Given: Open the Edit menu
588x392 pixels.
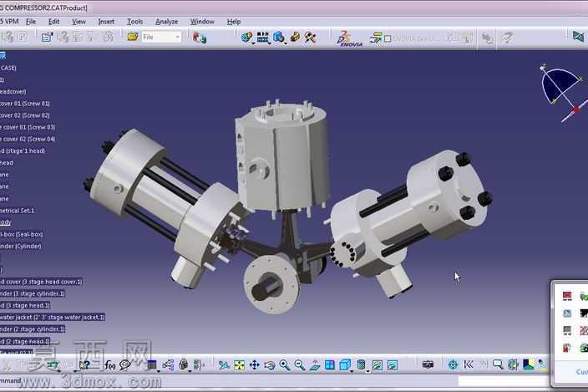Looking at the screenshot, I should [x=53, y=22].
